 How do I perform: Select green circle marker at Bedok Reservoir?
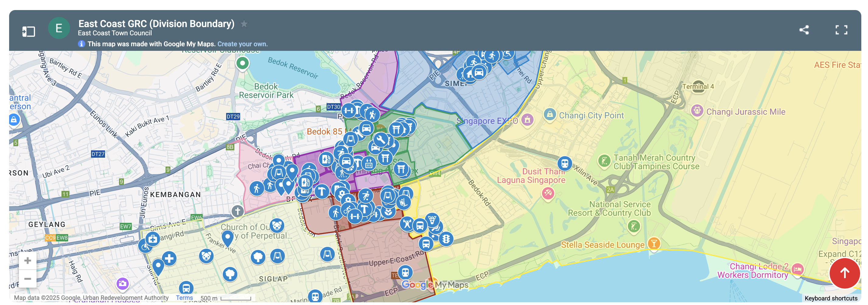coord(242,63)
